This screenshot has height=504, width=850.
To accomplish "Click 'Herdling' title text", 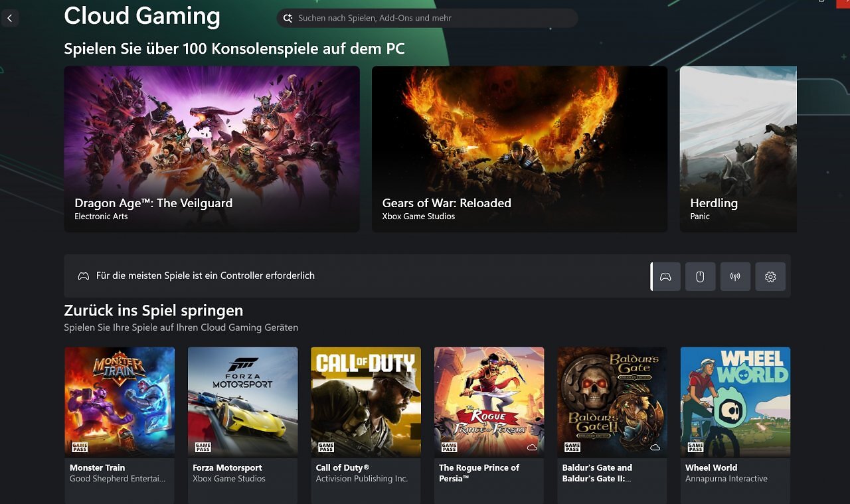I will click(x=714, y=203).
